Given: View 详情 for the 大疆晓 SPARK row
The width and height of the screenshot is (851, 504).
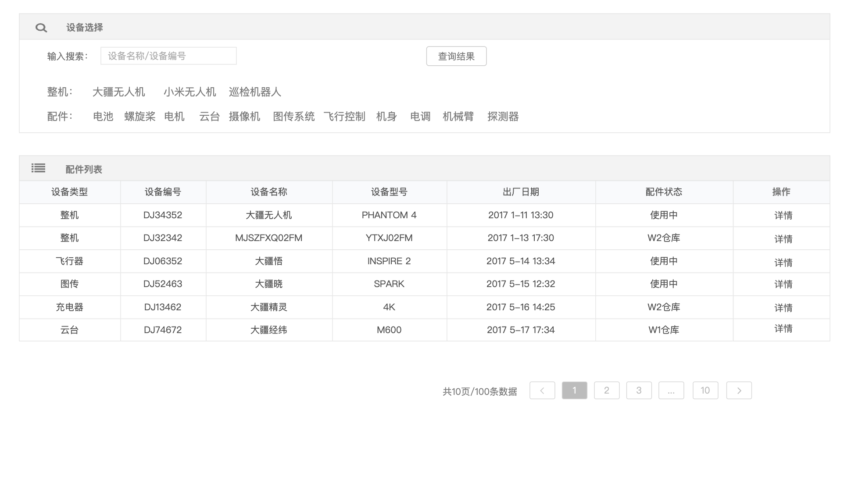Looking at the screenshot, I should (x=783, y=284).
